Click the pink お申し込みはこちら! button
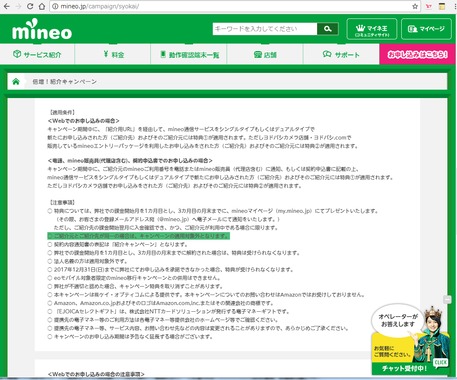The width and height of the screenshot is (457, 380). click(417, 54)
